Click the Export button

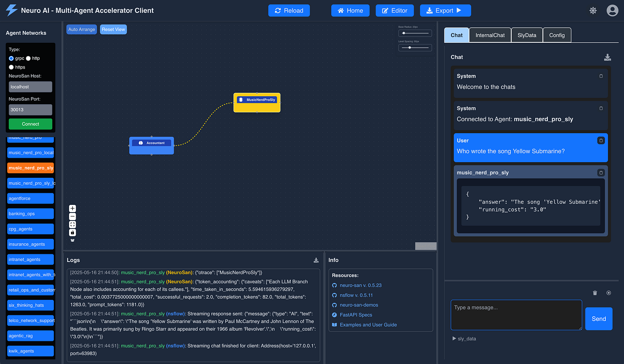(445, 11)
